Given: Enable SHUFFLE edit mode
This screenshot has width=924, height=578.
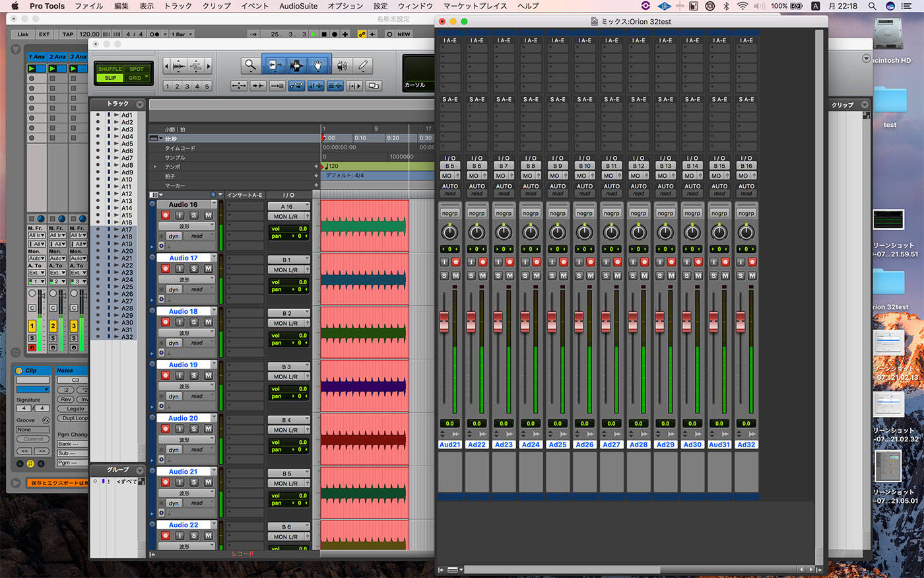Looking at the screenshot, I should (x=110, y=69).
